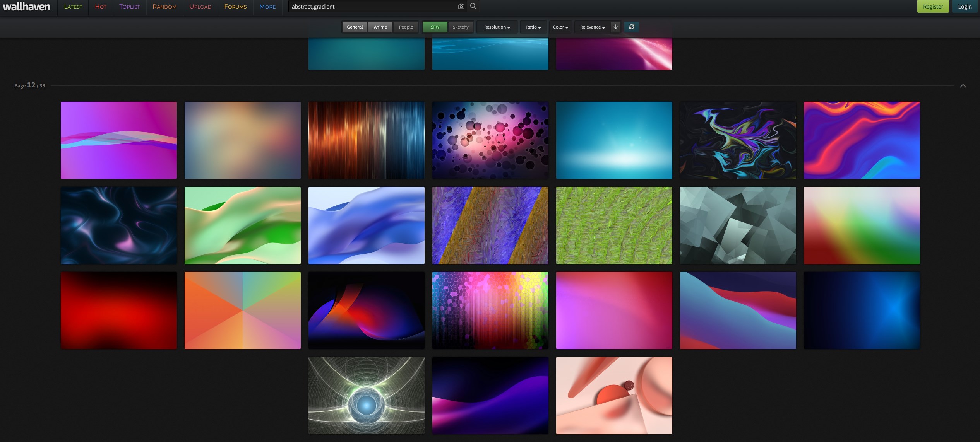Click the camera image-search icon
The width and height of the screenshot is (980, 442).
461,6
